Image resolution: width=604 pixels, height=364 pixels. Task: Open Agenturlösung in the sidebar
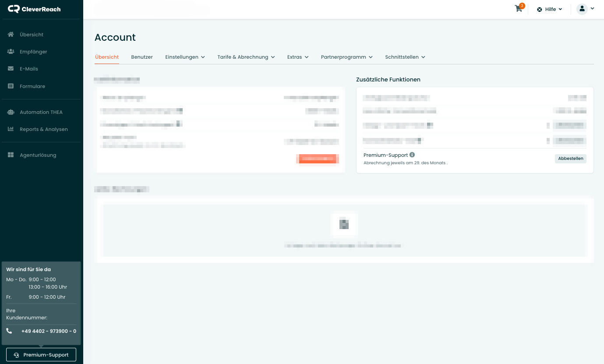38,155
